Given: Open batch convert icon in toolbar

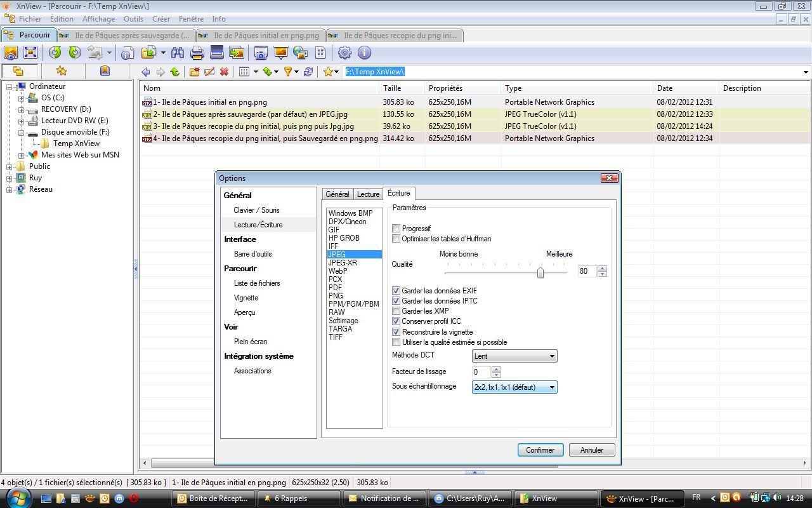Looking at the screenshot, I should [x=237, y=53].
